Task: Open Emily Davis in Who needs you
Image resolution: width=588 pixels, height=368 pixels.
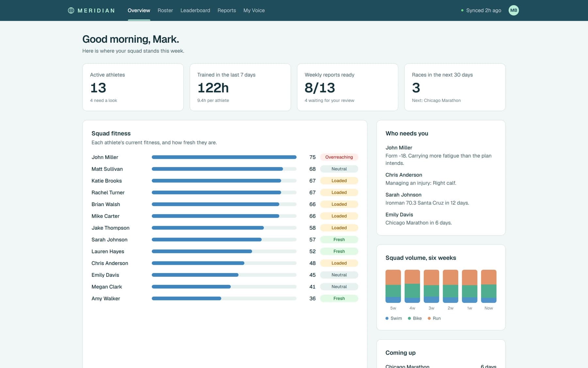Action: (399, 215)
